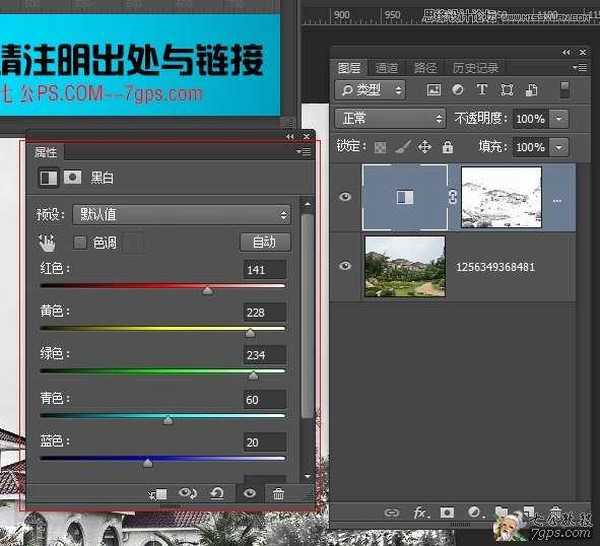600x546 pixels.
Task: Expand the 不透明度 opacity dropdown arrow
Action: [x=559, y=119]
